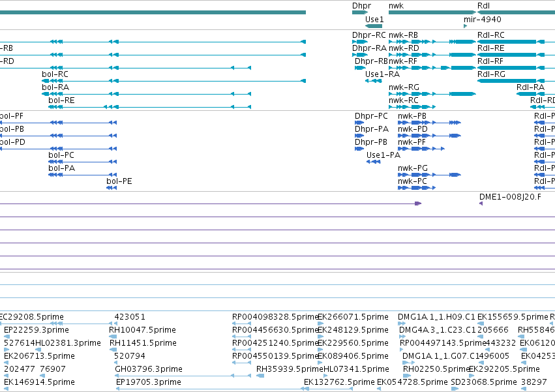Viewport: 555px width, 392px height.
Task: Select the mir-4940 miRNA label
Action: (483, 19)
